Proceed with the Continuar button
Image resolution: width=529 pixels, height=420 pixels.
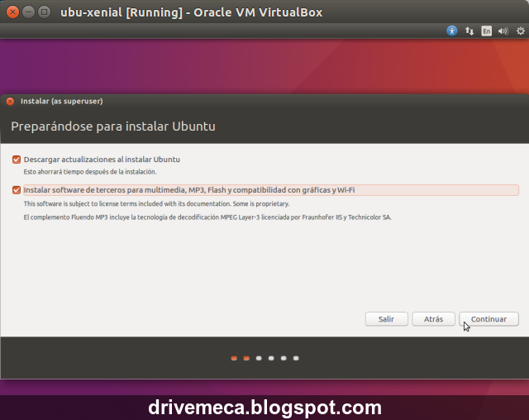click(x=488, y=319)
